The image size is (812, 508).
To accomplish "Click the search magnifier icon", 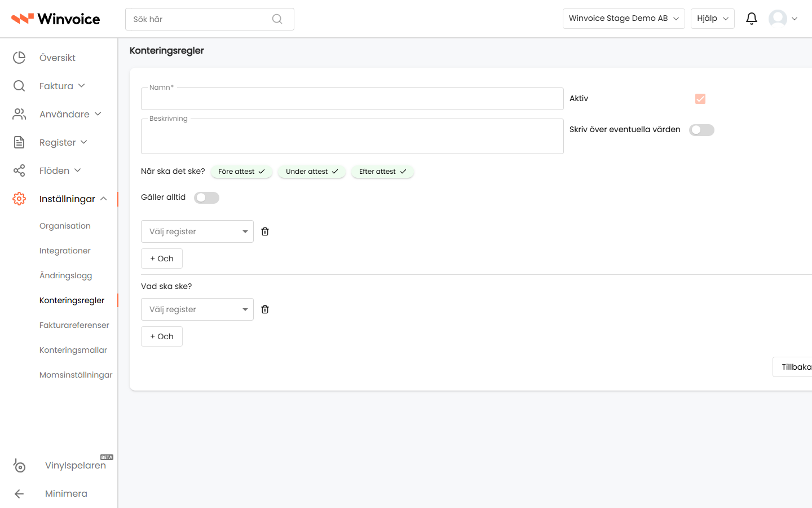I will (x=277, y=19).
